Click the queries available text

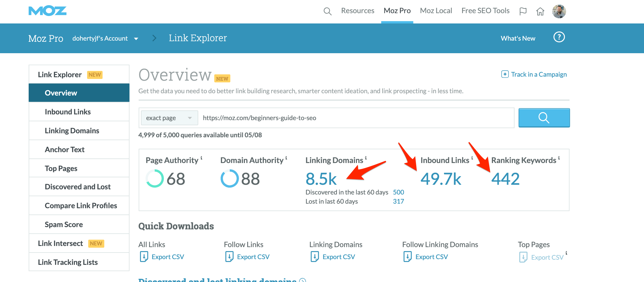[200, 135]
